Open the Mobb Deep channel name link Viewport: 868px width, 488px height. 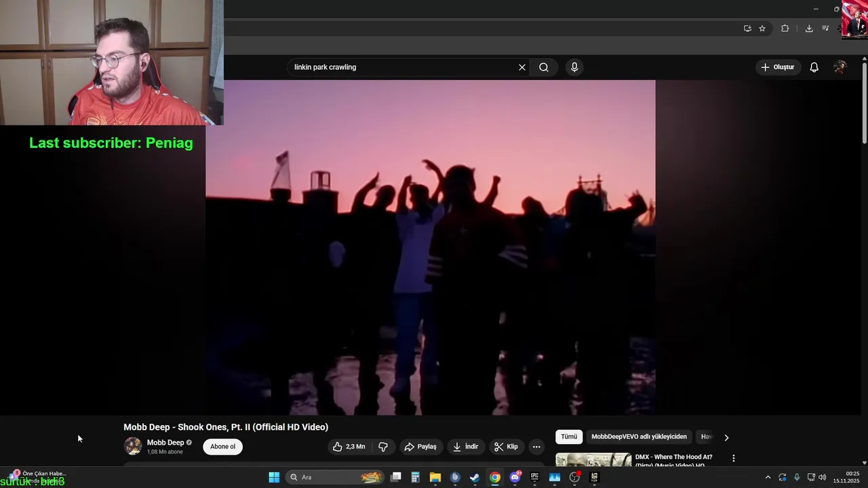165,443
